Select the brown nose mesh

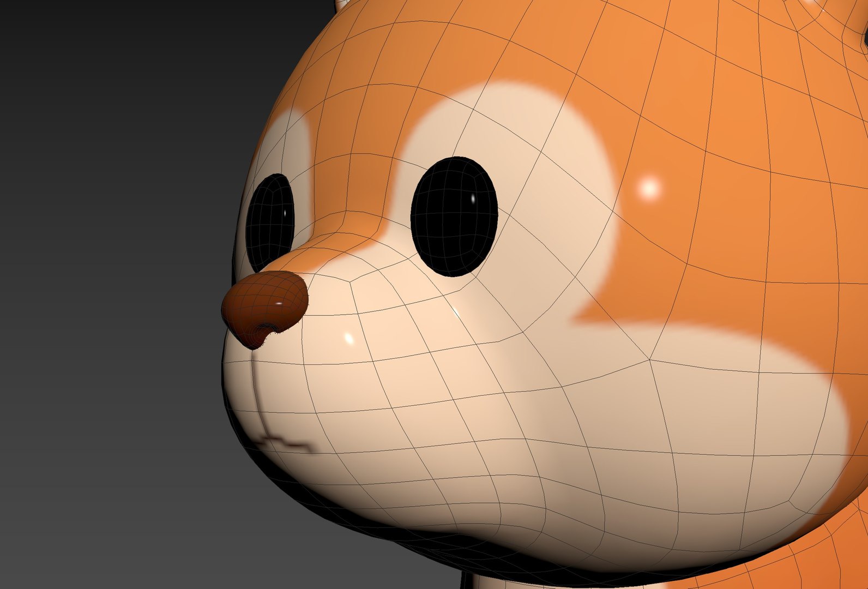[264, 309]
